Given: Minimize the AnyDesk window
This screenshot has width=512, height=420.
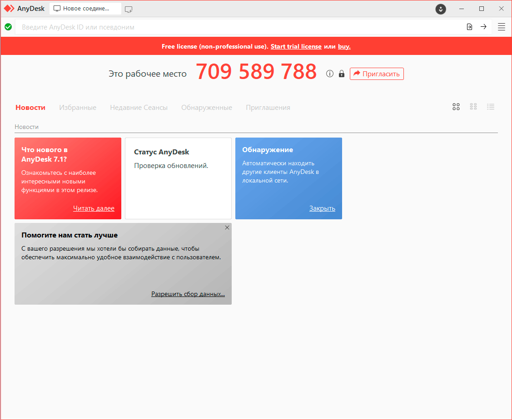Looking at the screenshot, I should tap(462, 9).
